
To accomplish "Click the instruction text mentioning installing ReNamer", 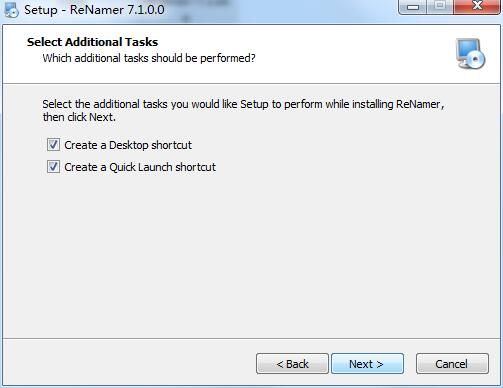I will coord(243,104).
